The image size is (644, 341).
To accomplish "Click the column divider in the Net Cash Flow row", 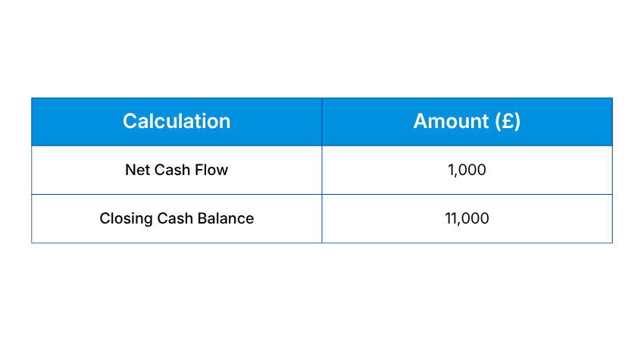I will (322, 170).
